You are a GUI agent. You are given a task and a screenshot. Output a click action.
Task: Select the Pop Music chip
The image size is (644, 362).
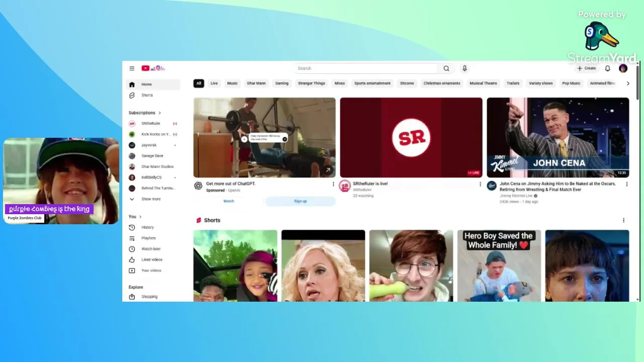pos(571,83)
